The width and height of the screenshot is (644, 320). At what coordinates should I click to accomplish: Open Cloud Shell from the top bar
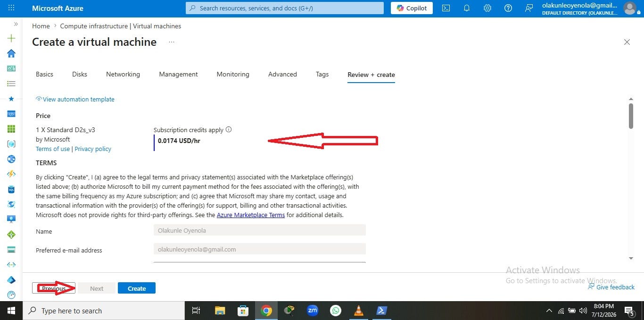(446, 8)
